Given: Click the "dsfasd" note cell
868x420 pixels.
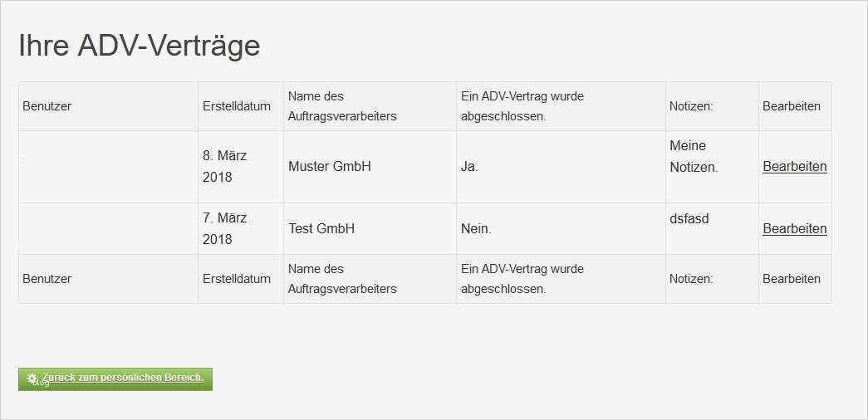Looking at the screenshot, I should click(x=689, y=219).
